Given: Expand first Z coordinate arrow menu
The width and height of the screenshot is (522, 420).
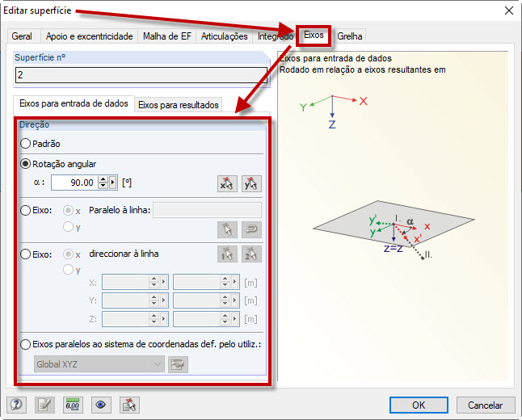Looking at the screenshot, I should coord(164,319).
